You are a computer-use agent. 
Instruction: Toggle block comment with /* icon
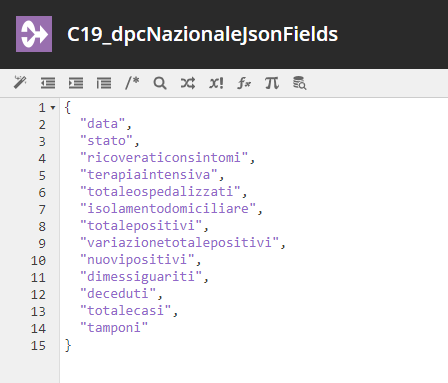tap(132, 83)
